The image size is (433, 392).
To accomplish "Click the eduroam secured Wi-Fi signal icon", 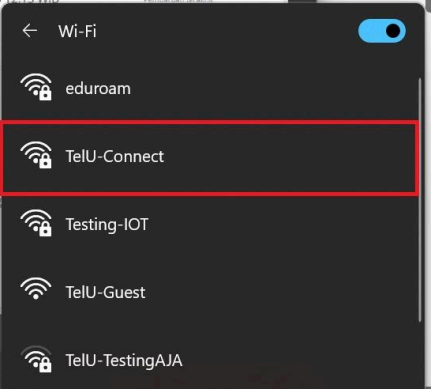I will (36, 87).
